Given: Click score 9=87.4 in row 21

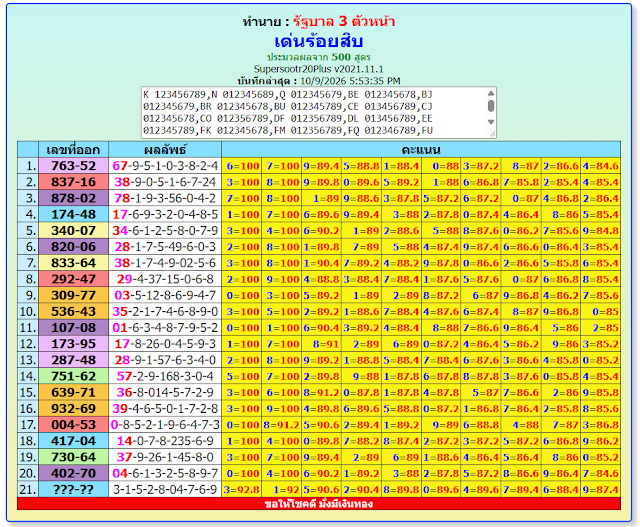Looking at the screenshot, I should [x=601, y=489].
